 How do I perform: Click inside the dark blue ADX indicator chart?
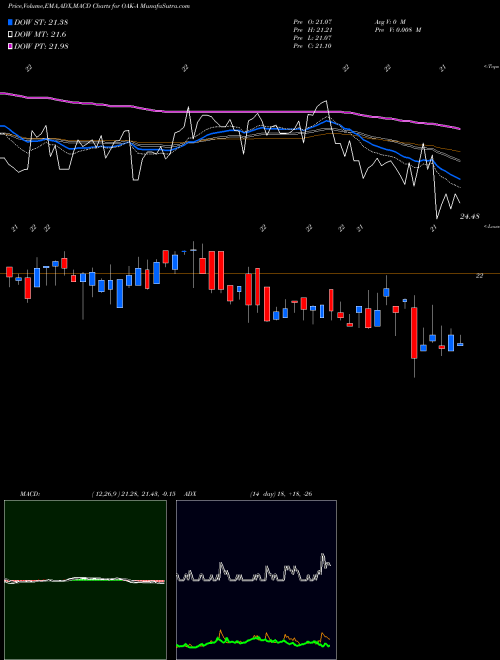(x=256, y=580)
